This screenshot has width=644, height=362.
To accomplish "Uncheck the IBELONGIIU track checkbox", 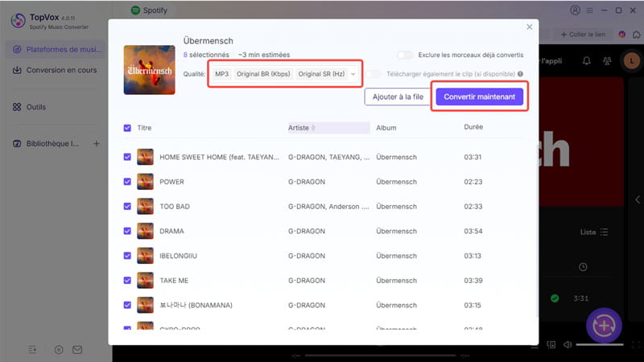I will point(127,255).
